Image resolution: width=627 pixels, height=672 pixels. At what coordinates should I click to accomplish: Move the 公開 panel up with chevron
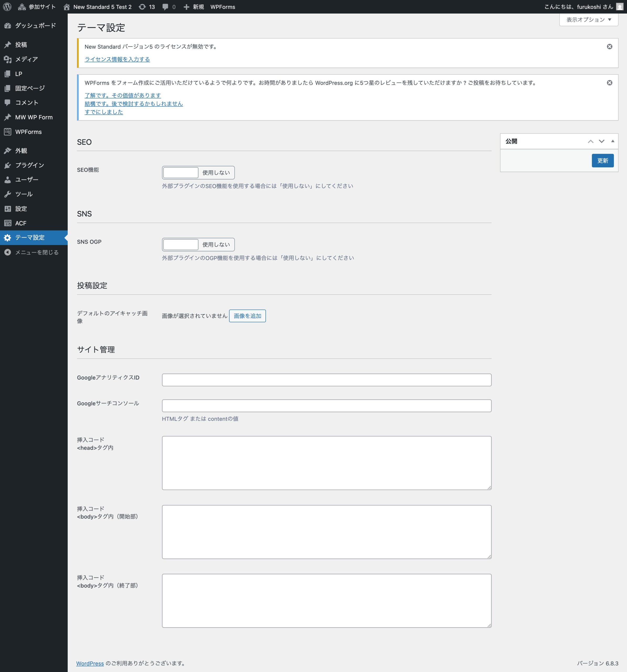[590, 141]
